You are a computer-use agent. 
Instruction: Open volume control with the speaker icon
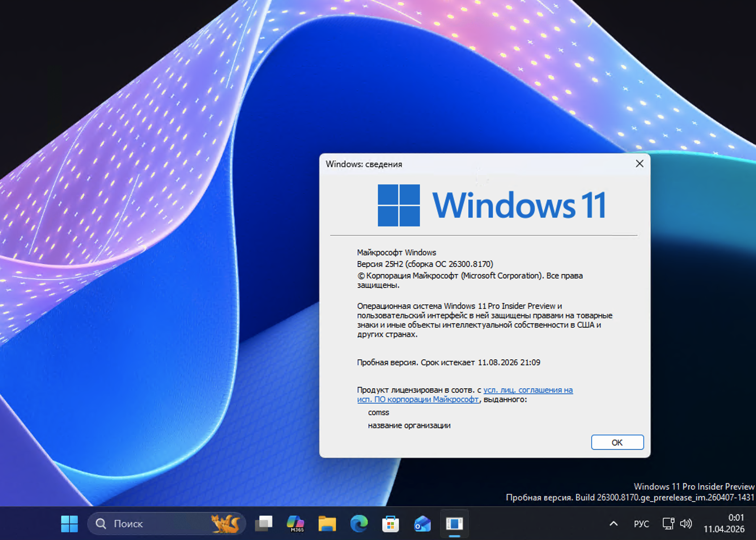(685, 524)
